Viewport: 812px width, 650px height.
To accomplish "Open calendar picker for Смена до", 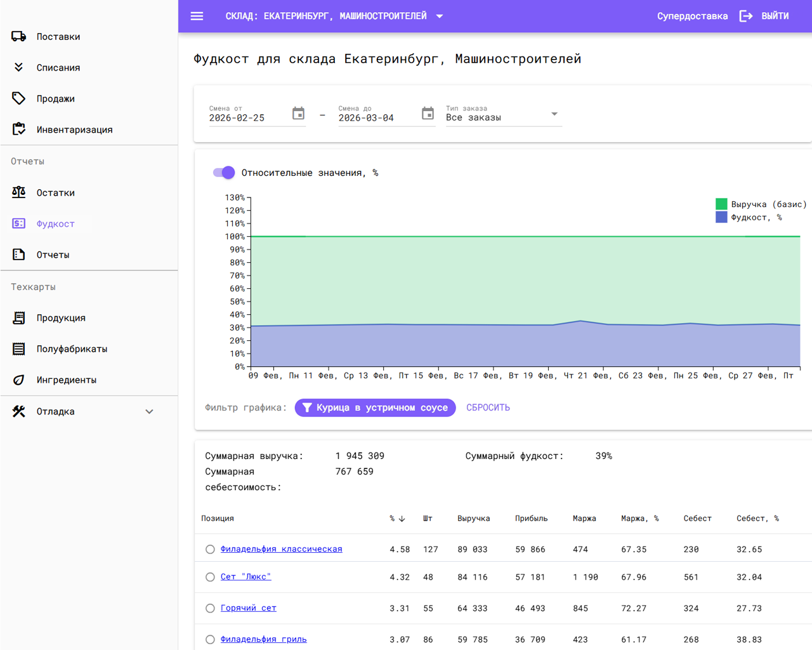I will [x=428, y=114].
